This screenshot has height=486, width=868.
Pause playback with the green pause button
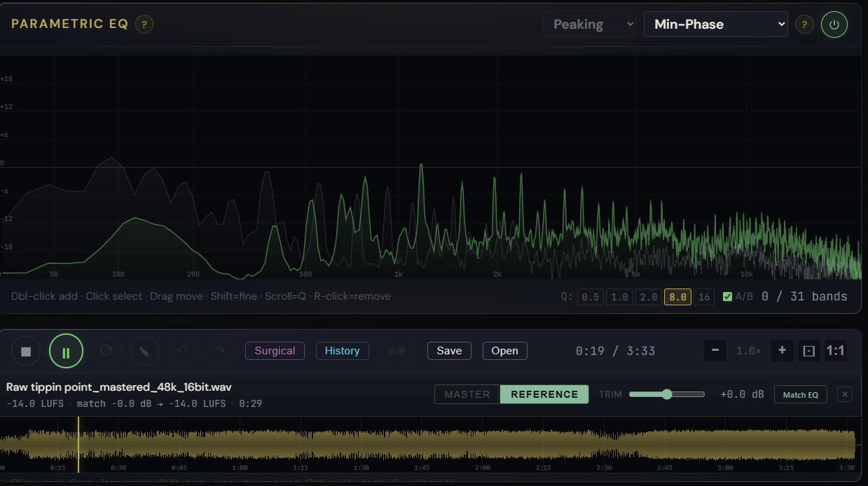point(66,352)
